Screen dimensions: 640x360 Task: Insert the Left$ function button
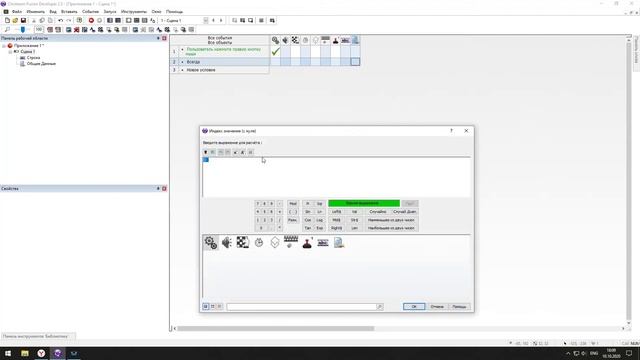(336, 212)
